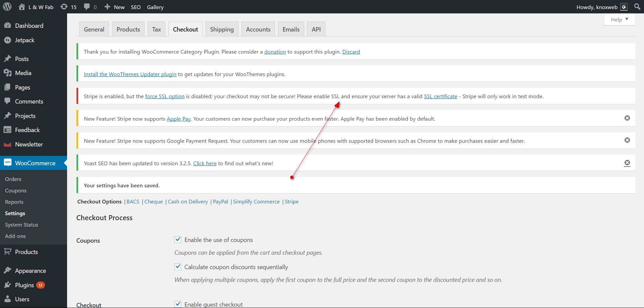Open Plugins in the sidebar

point(24,285)
